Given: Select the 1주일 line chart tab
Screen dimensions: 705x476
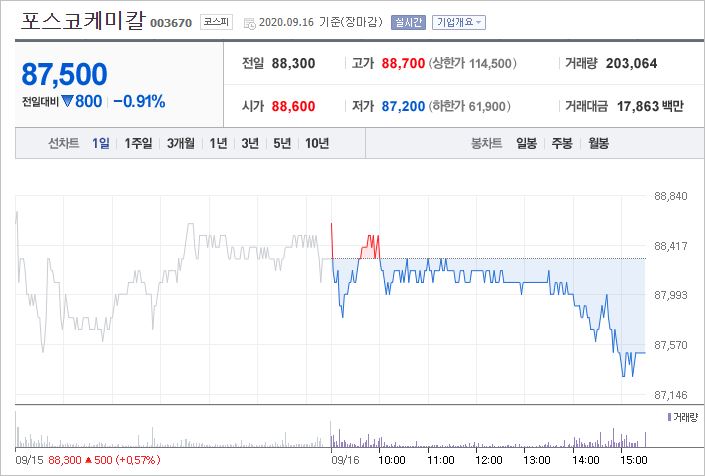Looking at the screenshot, I should tap(138, 143).
